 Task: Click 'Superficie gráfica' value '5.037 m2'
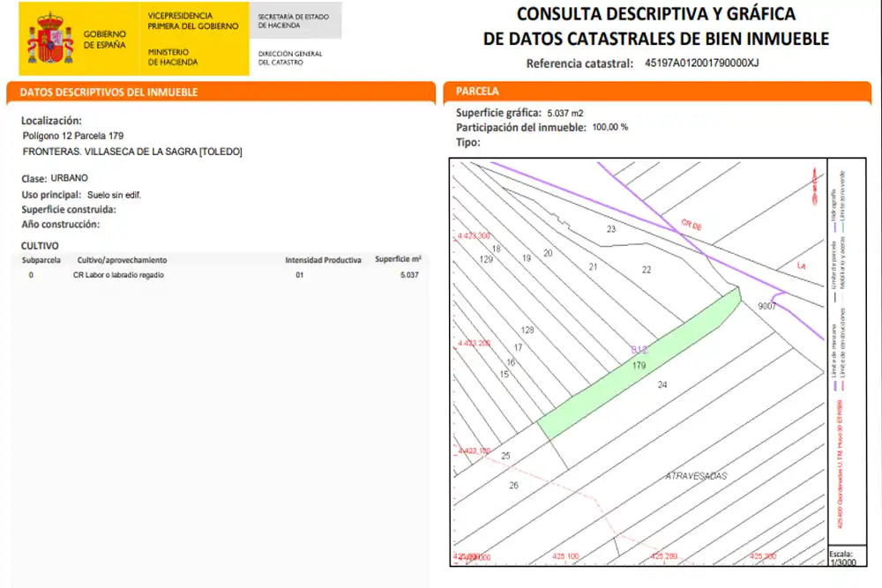click(565, 113)
